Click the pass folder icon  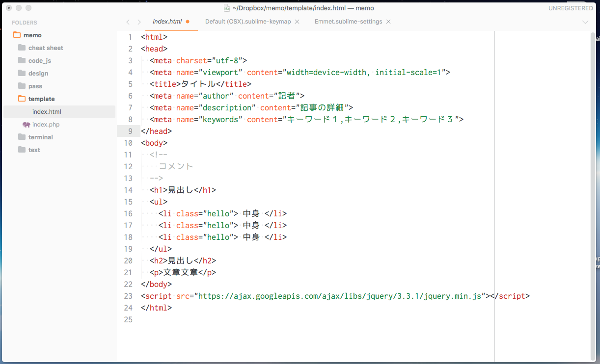click(22, 86)
